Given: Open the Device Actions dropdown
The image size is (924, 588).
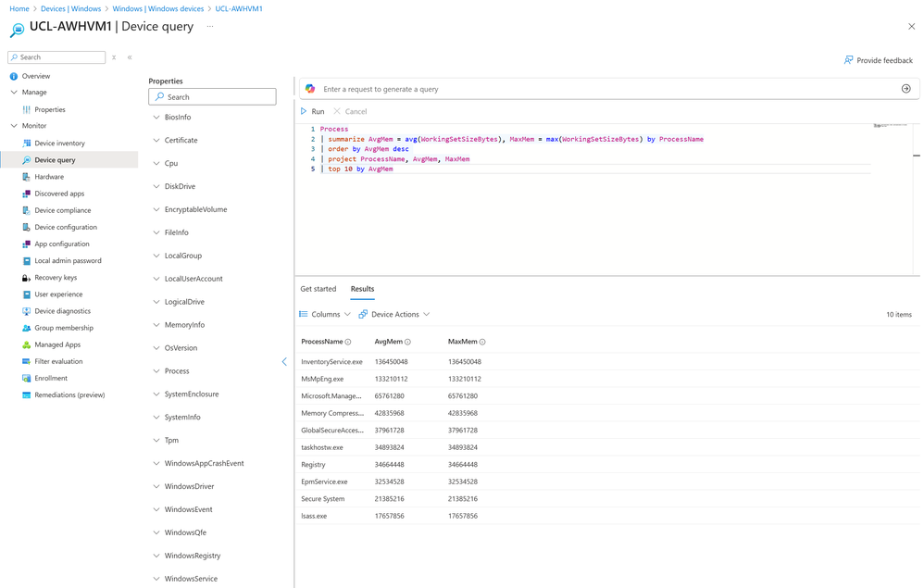Looking at the screenshot, I should coord(394,314).
